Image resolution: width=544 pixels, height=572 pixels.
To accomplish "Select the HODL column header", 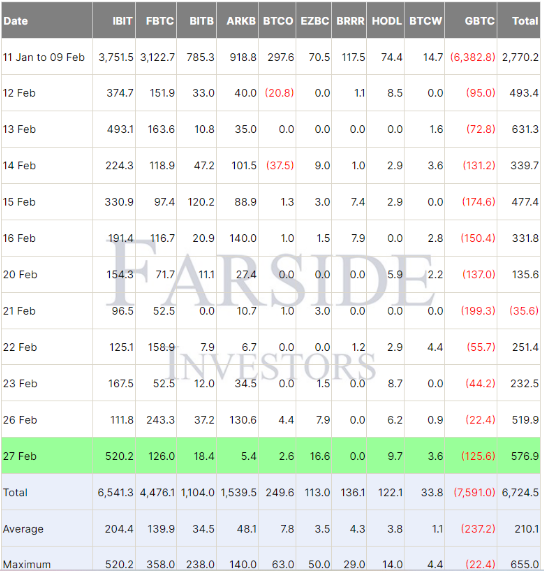I will click(x=386, y=21).
